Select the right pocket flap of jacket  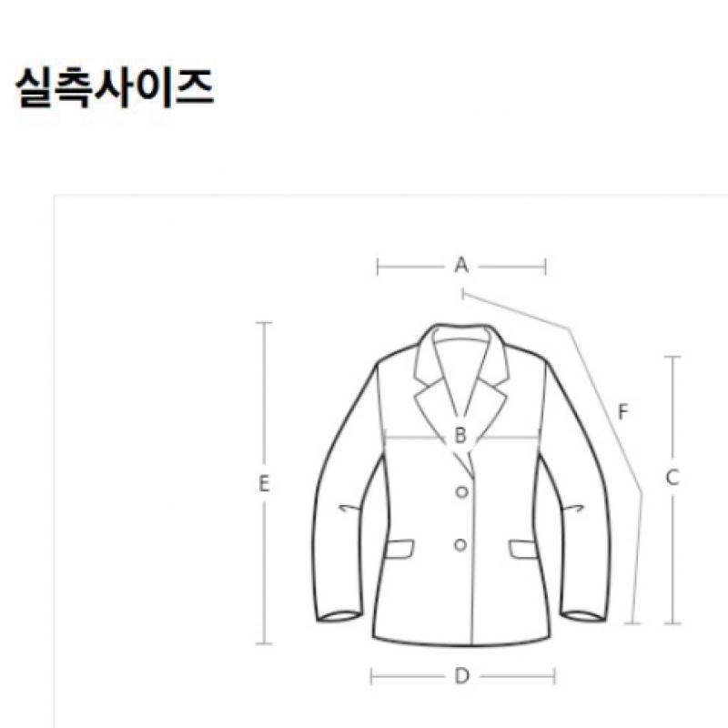pyautogui.click(x=521, y=550)
